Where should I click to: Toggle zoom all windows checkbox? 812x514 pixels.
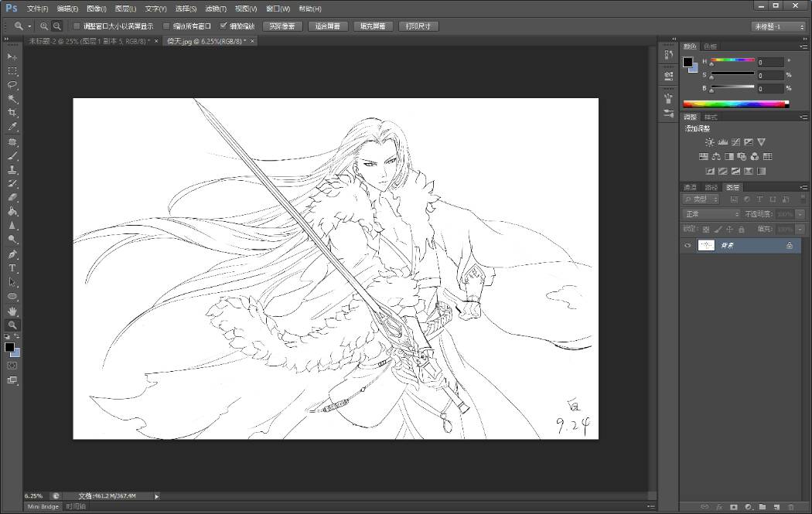[166, 26]
